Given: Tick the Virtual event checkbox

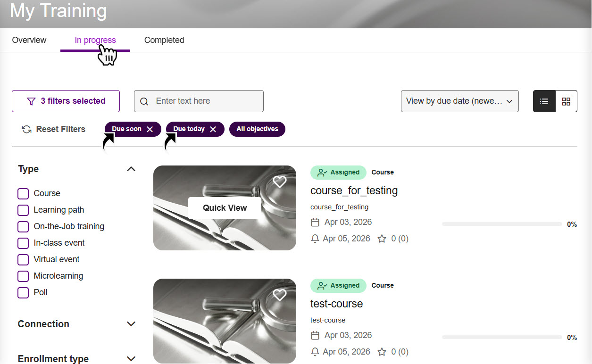Looking at the screenshot, I should coord(23,260).
